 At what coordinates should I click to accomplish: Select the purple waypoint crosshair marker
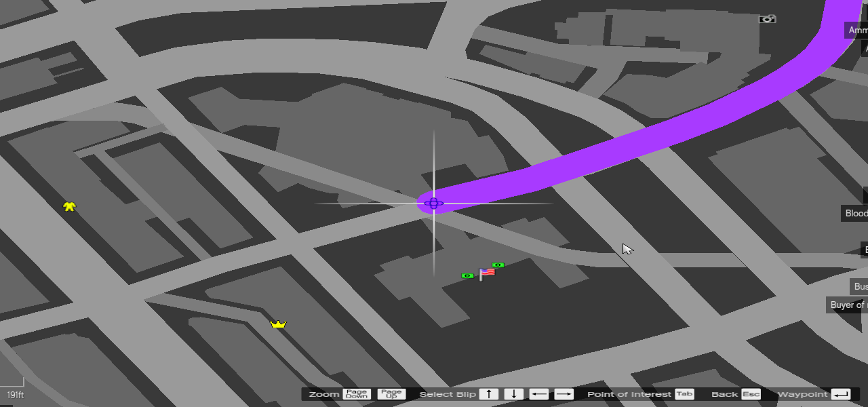pos(434,203)
